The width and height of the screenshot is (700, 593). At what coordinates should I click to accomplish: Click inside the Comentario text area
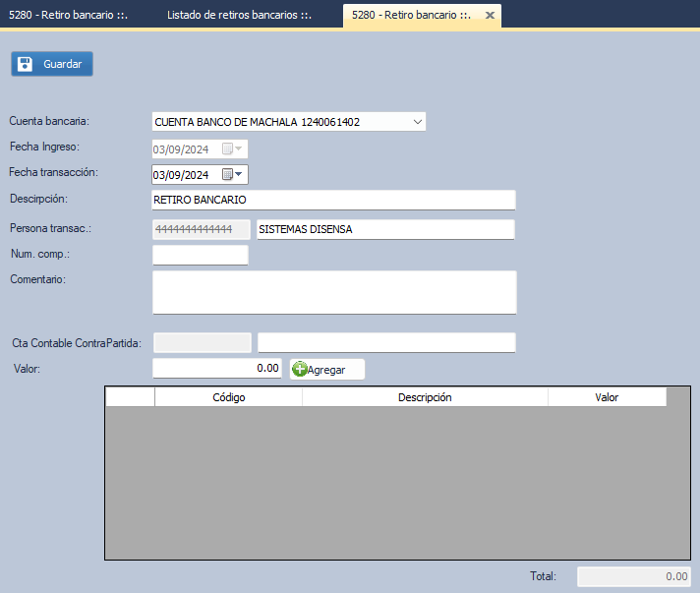point(333,292)
